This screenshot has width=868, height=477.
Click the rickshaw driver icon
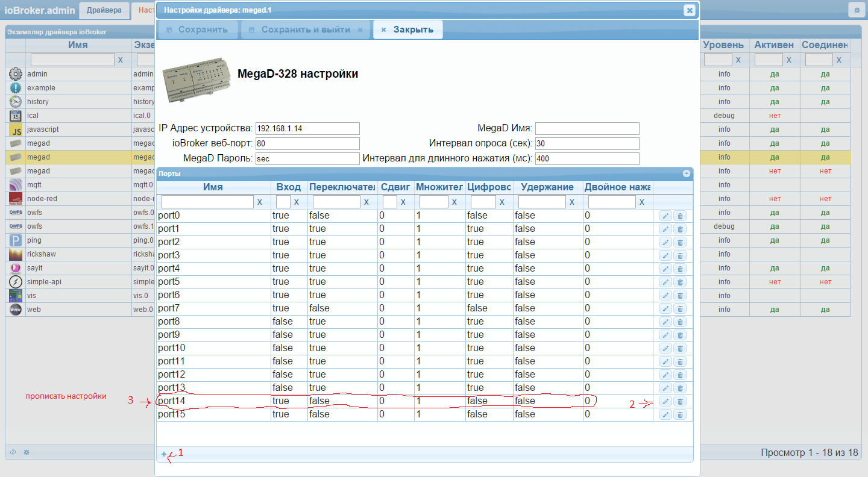pyautogui.click(x=16, y=254)
